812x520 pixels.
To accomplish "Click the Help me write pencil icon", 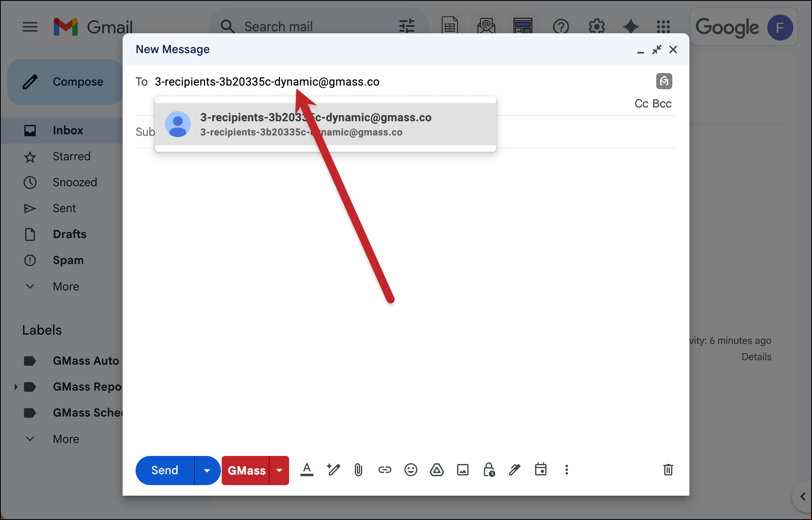I will (x=333, y=470).
